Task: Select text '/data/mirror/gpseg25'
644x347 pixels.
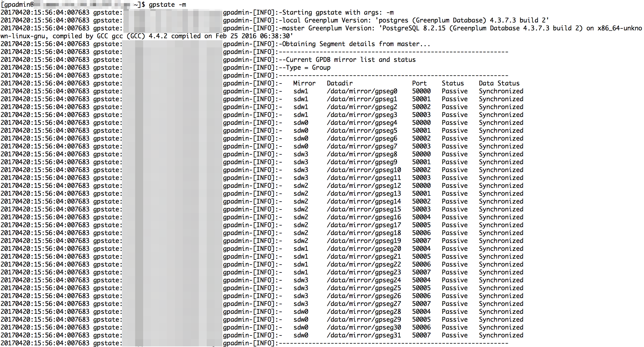Action: pos(364,288)
